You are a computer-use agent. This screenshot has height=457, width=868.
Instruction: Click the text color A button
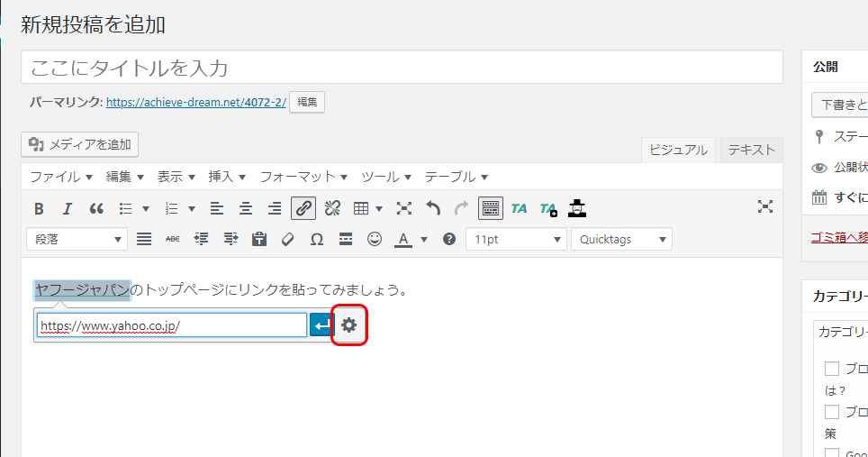(403, 239)
